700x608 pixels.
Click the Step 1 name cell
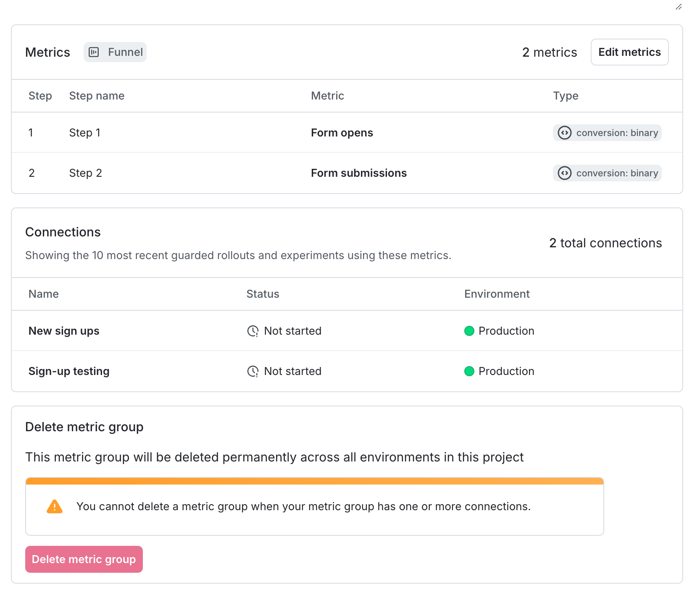click(x=85, y=133)
